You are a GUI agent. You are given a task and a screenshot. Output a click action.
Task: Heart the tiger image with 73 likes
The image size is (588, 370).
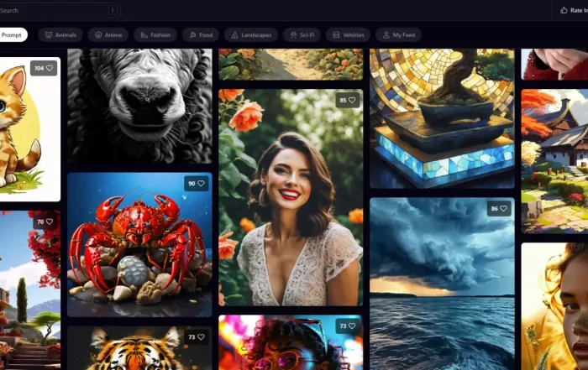pos(201,337)
